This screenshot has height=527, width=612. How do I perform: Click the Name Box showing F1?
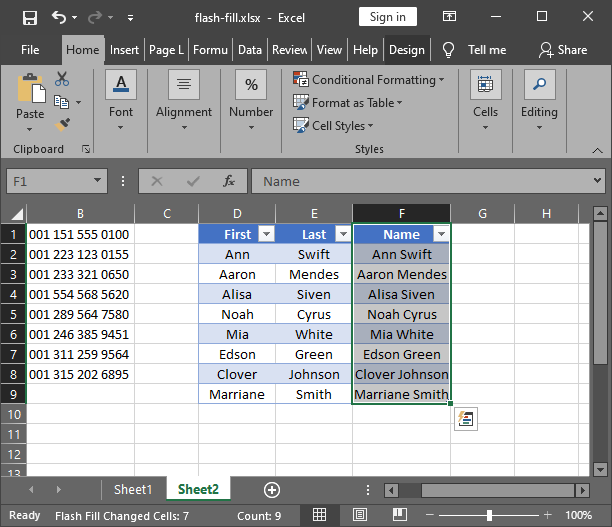[49, 181]
